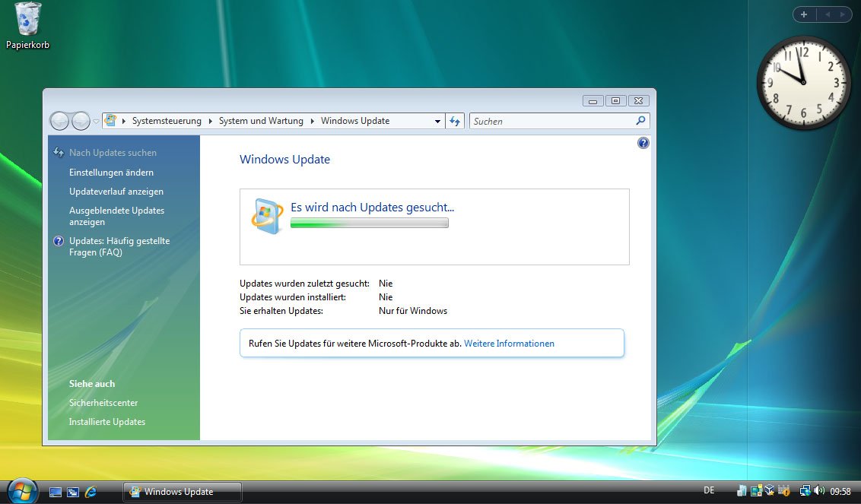This screenshot has width=861, height=504.
Task: Open Installierte Updates link
Action: tap(106, 422)
